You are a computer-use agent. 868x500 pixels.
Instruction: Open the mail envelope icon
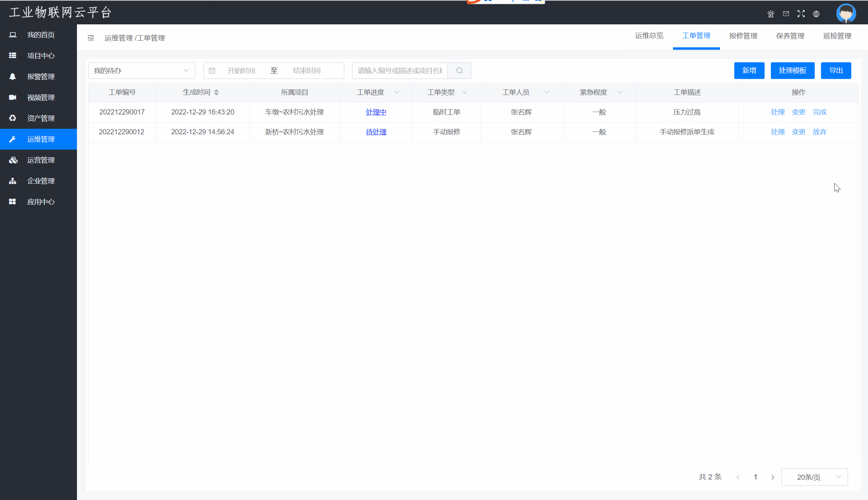786,14
